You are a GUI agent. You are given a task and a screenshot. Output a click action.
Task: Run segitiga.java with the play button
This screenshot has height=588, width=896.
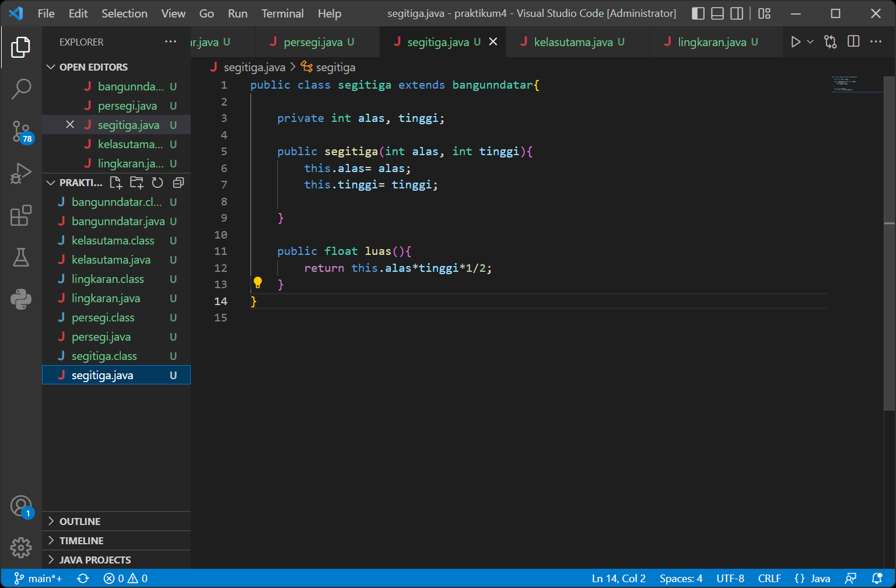coord(795,41)
